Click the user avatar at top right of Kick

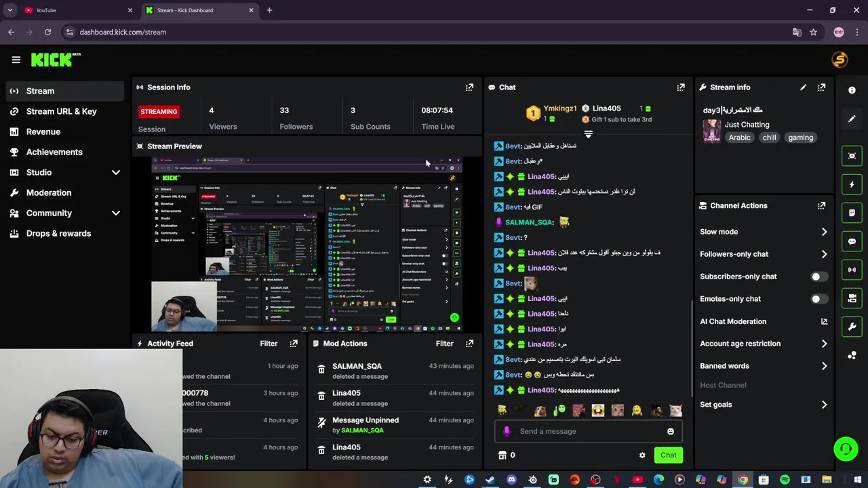pyautogui.click(x=840, y=60)
